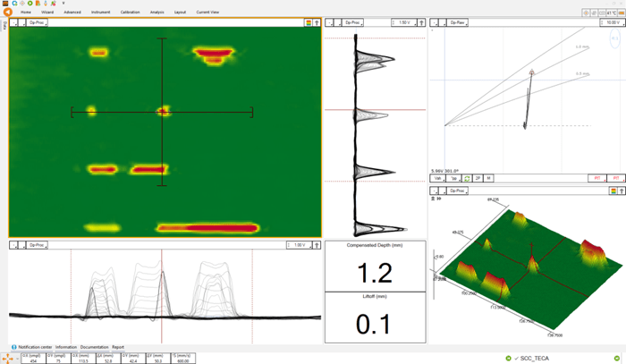This screenshot has width=626, height=364.
Task: Click the 10.00 V scale field on impedance panel
Action: tap(612, 22)
